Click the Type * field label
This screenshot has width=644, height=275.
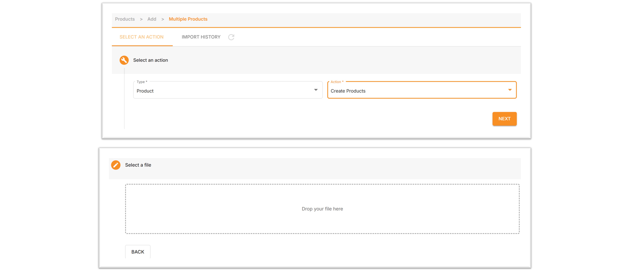pyautogui.click(x=142, y=82)
